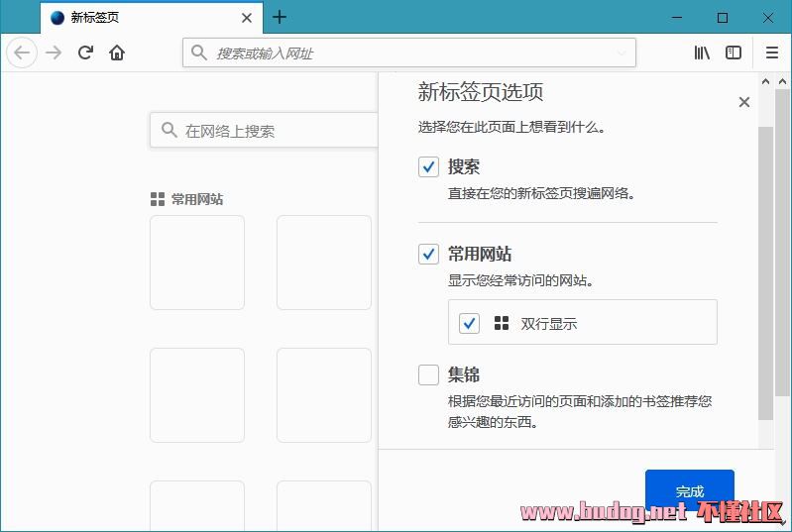This screenshot has height=532, width=792.
Task: Disable the 双行显示 checkbox
Action: point(469,323)
